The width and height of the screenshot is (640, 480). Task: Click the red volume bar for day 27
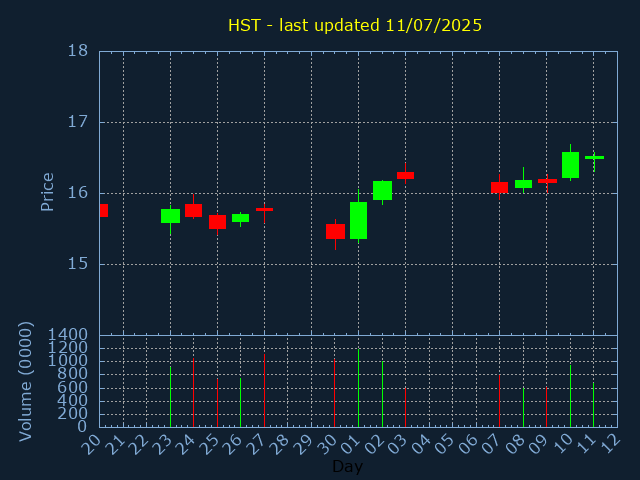tap(264, 390)
